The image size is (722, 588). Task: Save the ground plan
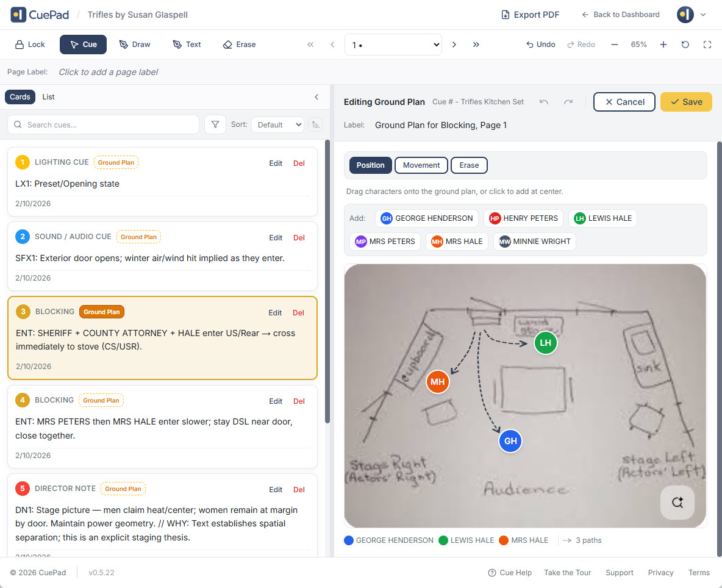(x=686, y=102)
